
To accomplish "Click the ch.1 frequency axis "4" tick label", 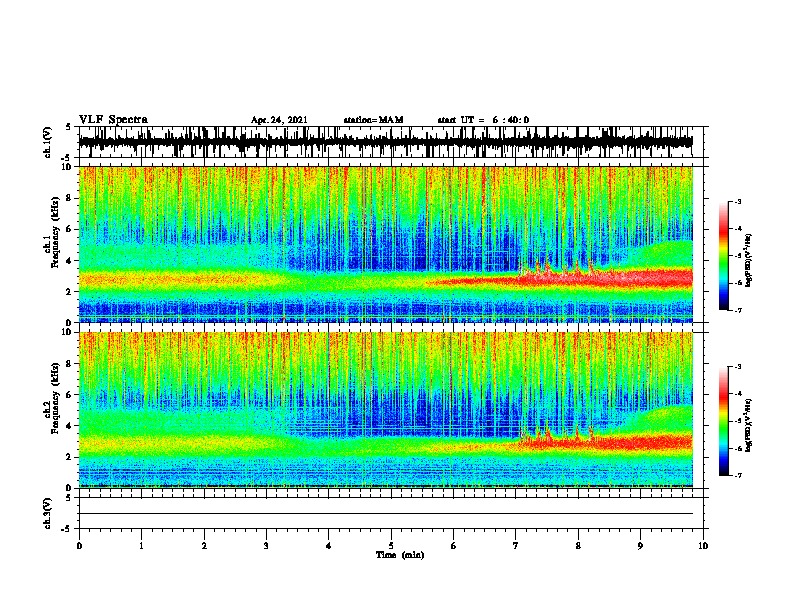I will [70, 261].
